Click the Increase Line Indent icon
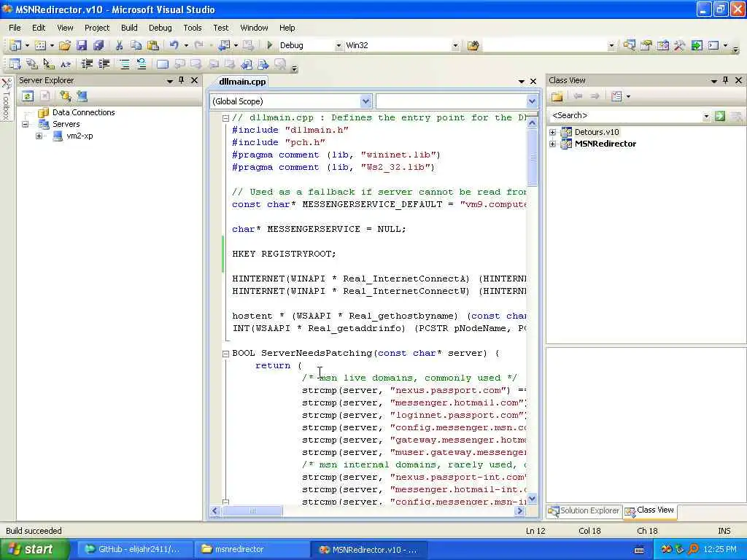The image size is (747, 560). point(104,64)
